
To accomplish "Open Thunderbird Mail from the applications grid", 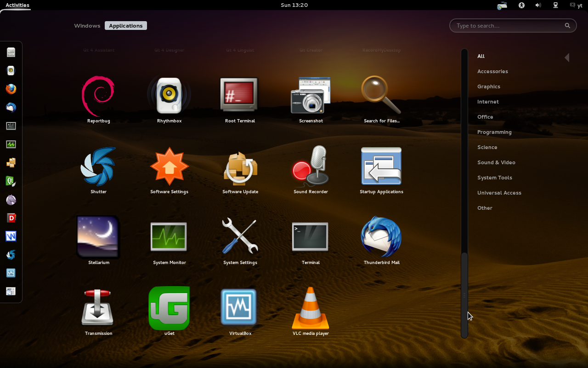I will coord(381,241).
